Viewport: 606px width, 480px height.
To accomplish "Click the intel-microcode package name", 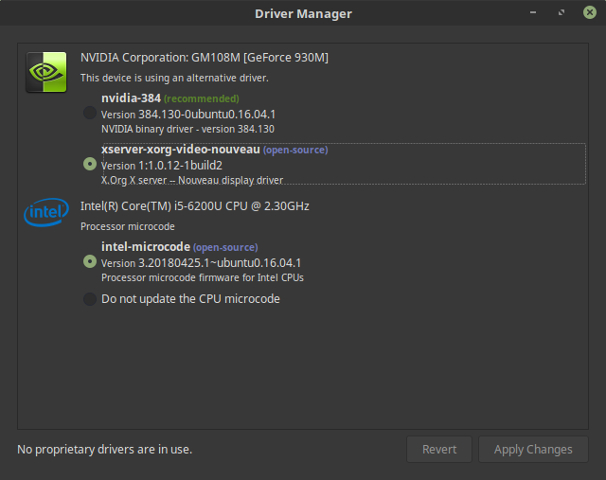I will pos(146,247).
